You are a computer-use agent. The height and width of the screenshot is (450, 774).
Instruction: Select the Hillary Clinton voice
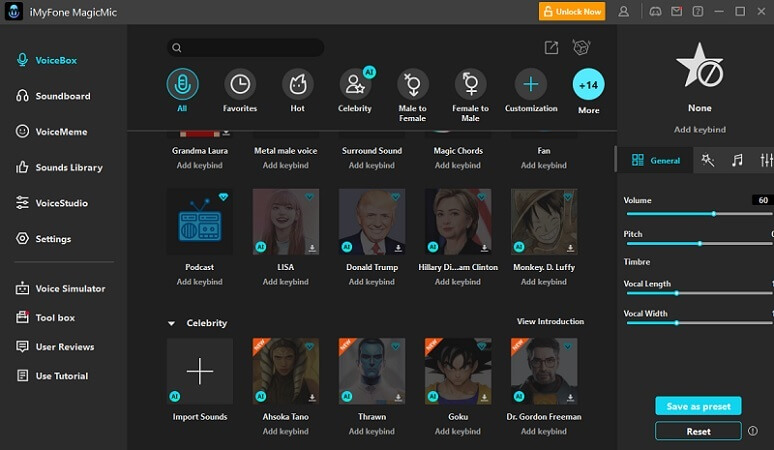(x=458, y=222)
